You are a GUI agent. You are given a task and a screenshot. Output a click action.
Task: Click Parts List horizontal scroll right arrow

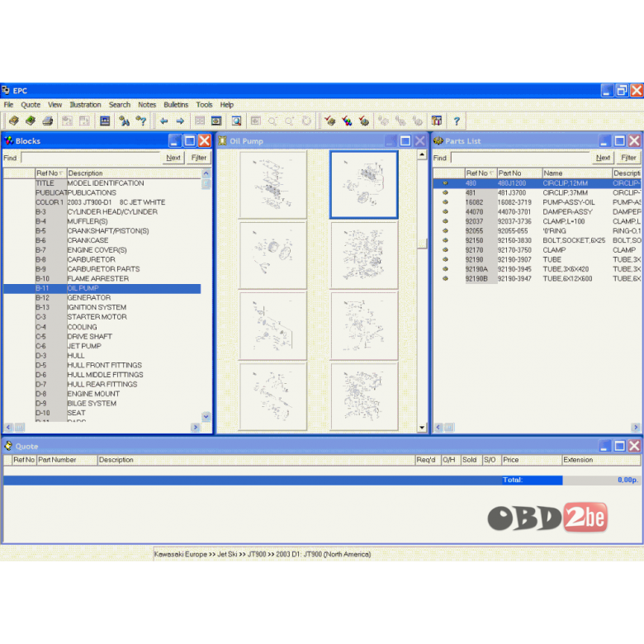click(636, 428)
